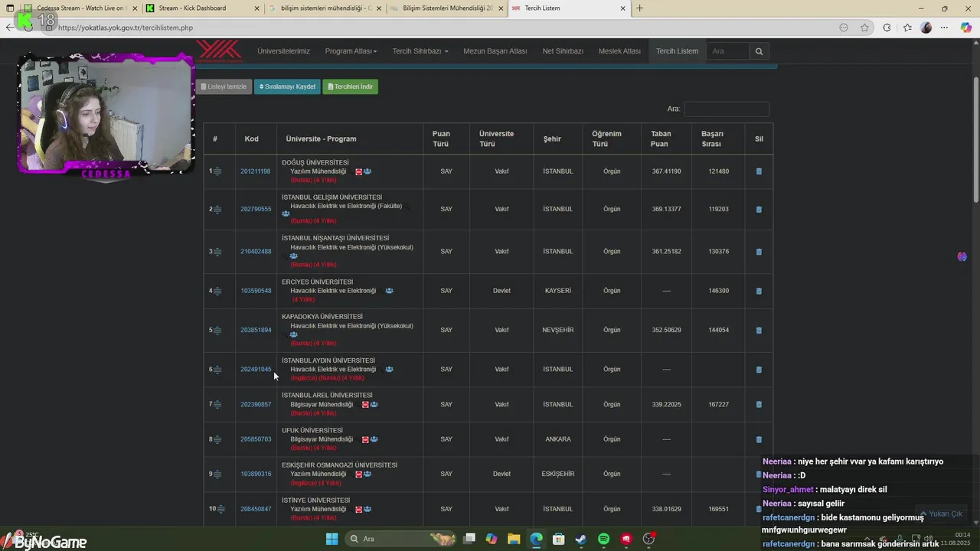Click the magnifier search icon in the navbar

point(759,51)
